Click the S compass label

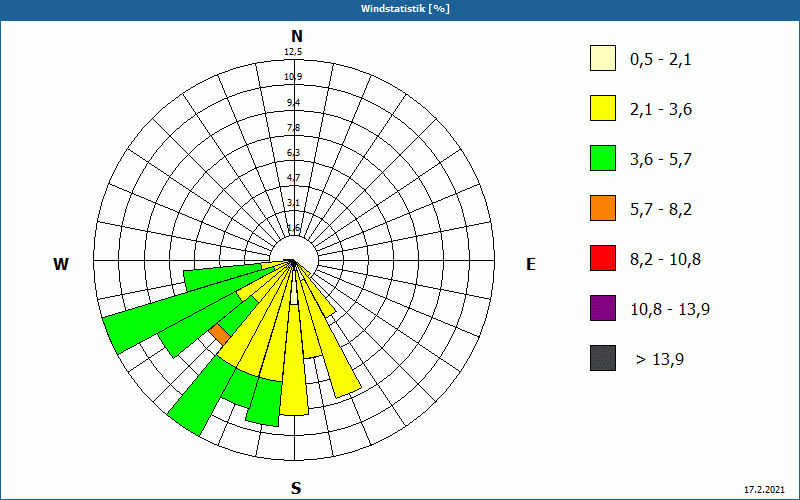pos(296,488)
